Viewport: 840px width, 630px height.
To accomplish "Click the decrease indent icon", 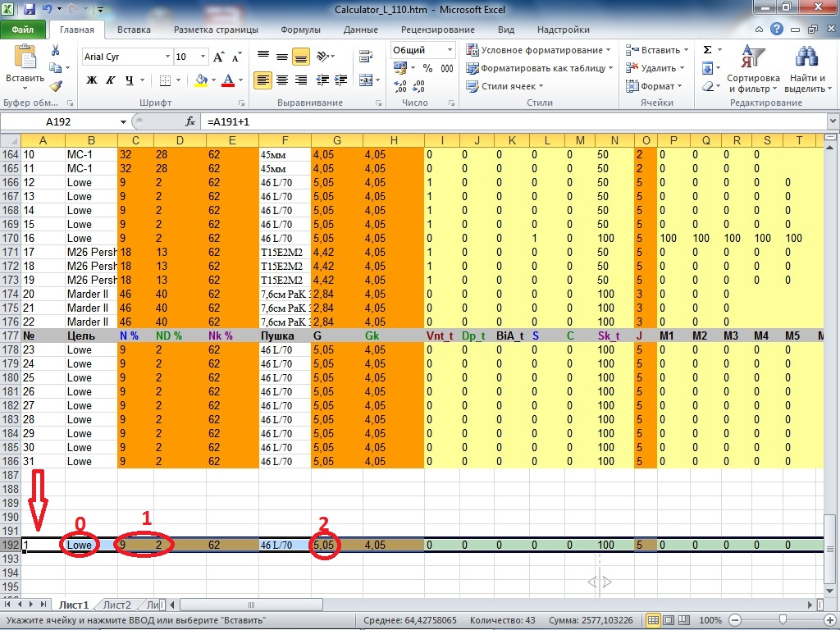I will coord(322,80).
